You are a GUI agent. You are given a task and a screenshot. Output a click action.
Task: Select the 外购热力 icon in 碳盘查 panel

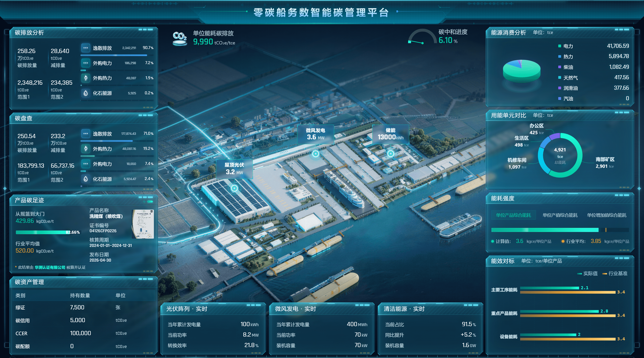pos(86,148)
